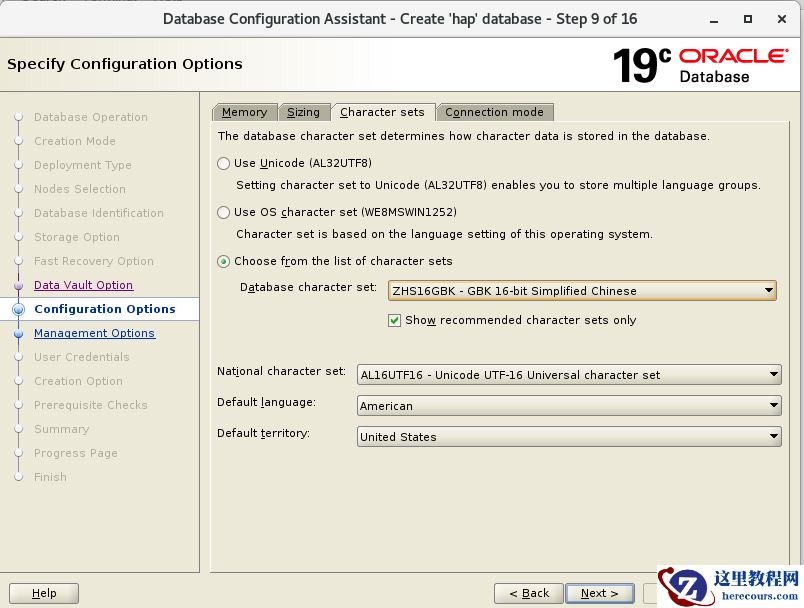Viewport: 804px width, 608px height.
Task: Select Choose from the list radio button
Action: pyautogui.click(x=223, y=261)
